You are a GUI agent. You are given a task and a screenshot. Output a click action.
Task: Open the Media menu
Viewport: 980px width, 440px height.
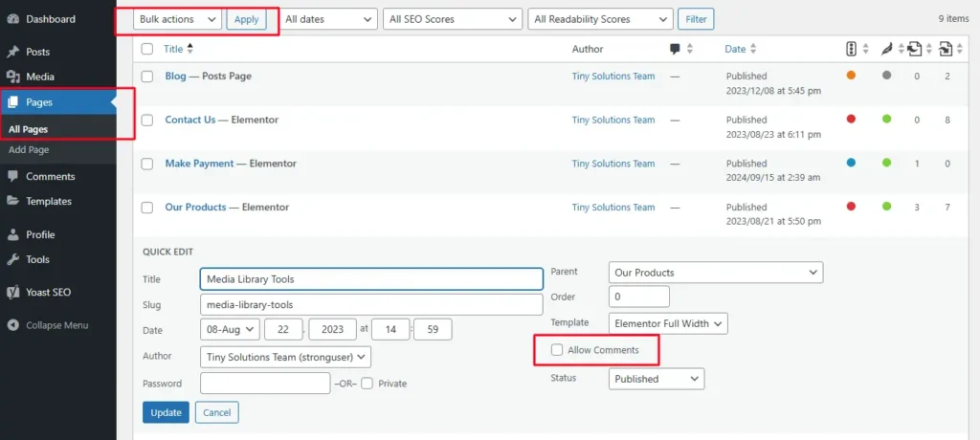(58, 77)
